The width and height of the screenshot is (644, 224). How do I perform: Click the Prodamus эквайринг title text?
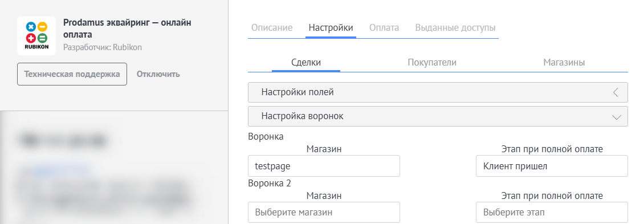(x=127, y=28)
